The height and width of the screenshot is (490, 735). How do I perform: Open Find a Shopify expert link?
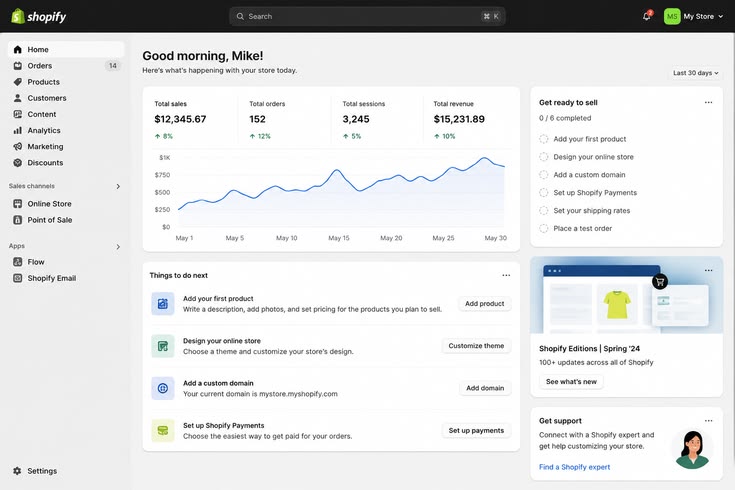pyautogui.click(x=574, y=467)
